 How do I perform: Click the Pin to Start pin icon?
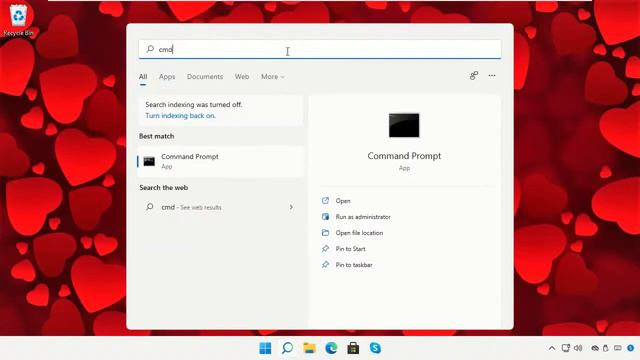325,249
